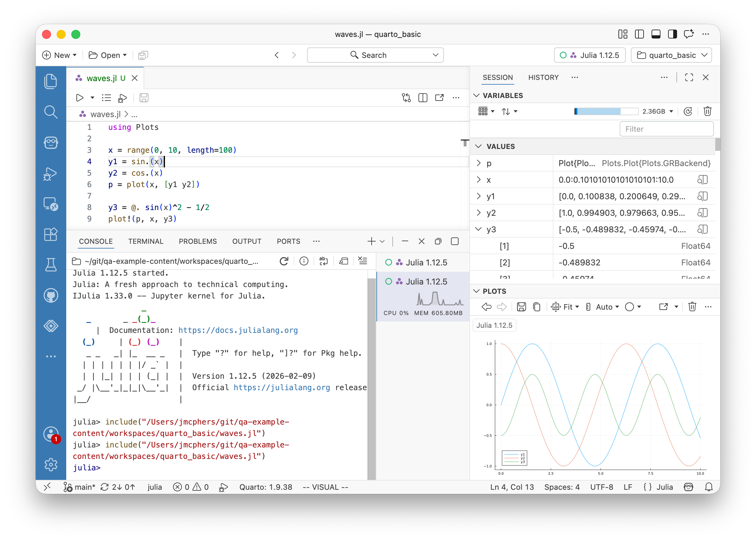The height and width of the screenshot is (541, 756).
Task: Open the Positron Assistant chat icon
Action: [x=51, y=143]
